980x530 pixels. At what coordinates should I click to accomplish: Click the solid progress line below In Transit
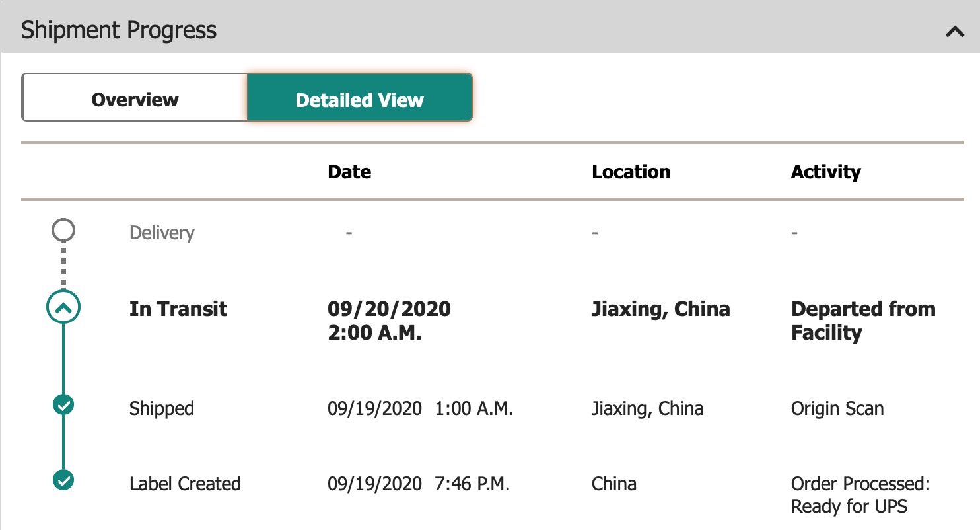coord(63,359)
